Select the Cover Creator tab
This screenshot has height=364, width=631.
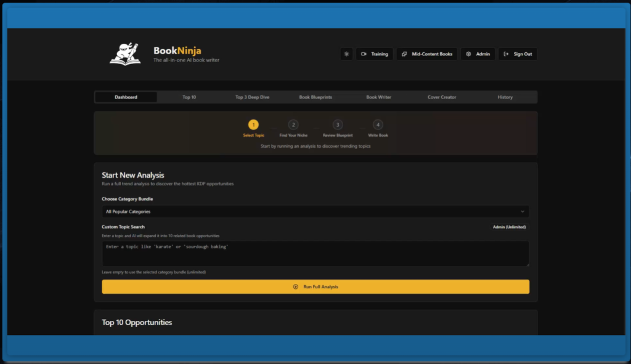[x=442, y=97]
